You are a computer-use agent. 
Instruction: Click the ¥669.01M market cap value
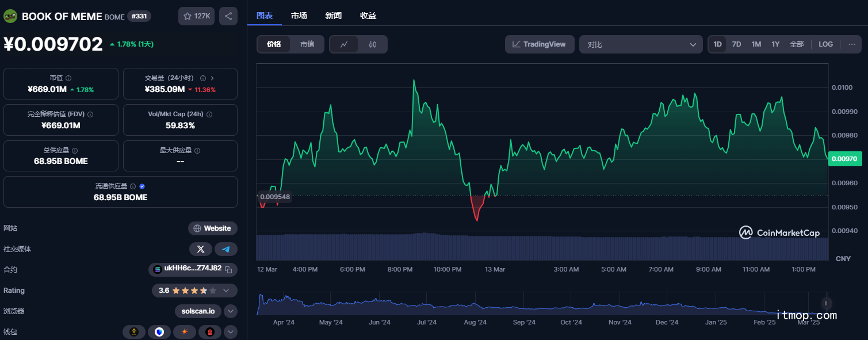47,90
